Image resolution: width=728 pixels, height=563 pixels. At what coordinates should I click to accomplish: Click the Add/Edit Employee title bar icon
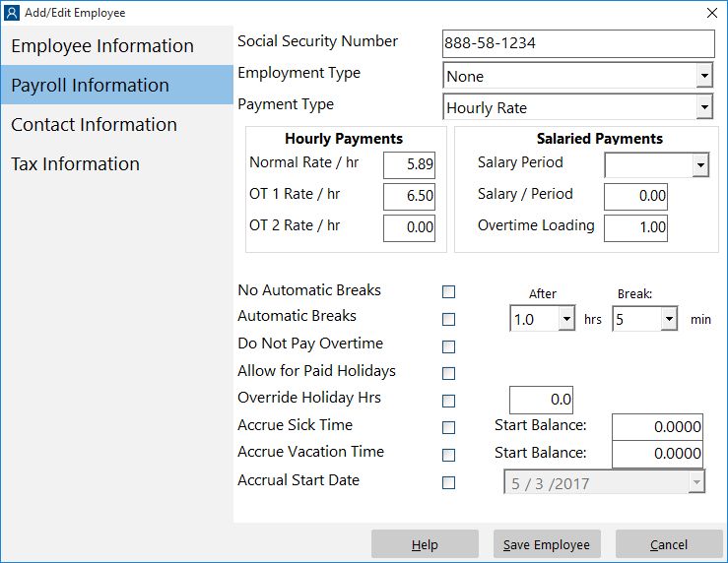pyautogui.click(x=12, y=13)
